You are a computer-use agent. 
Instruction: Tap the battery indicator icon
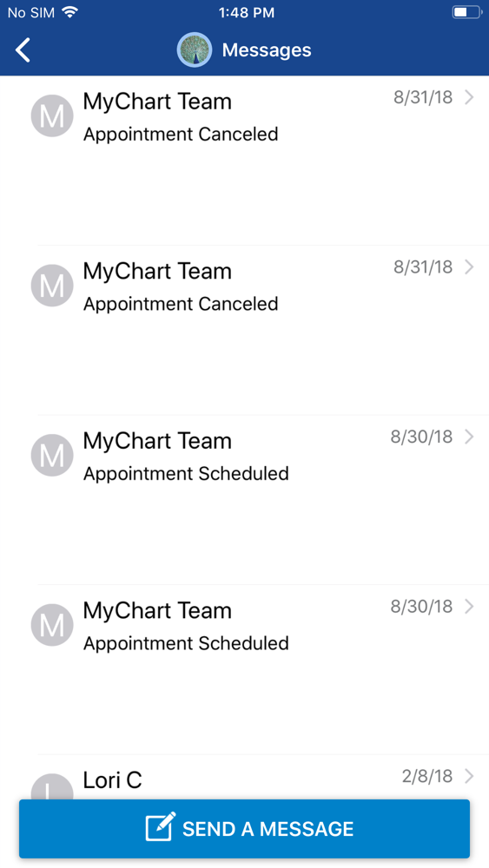[x=466, y=12]
